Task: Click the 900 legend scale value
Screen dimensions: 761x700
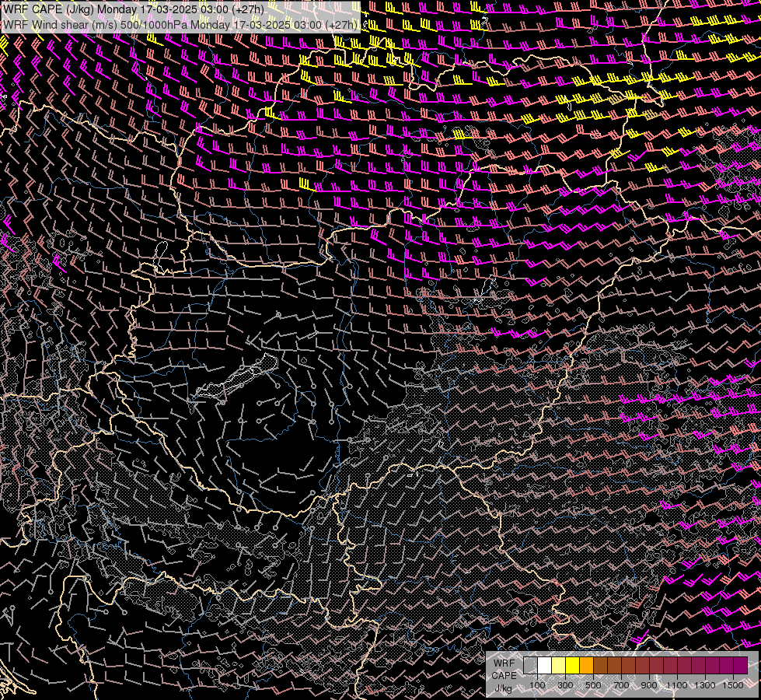Action: [649, 685]
